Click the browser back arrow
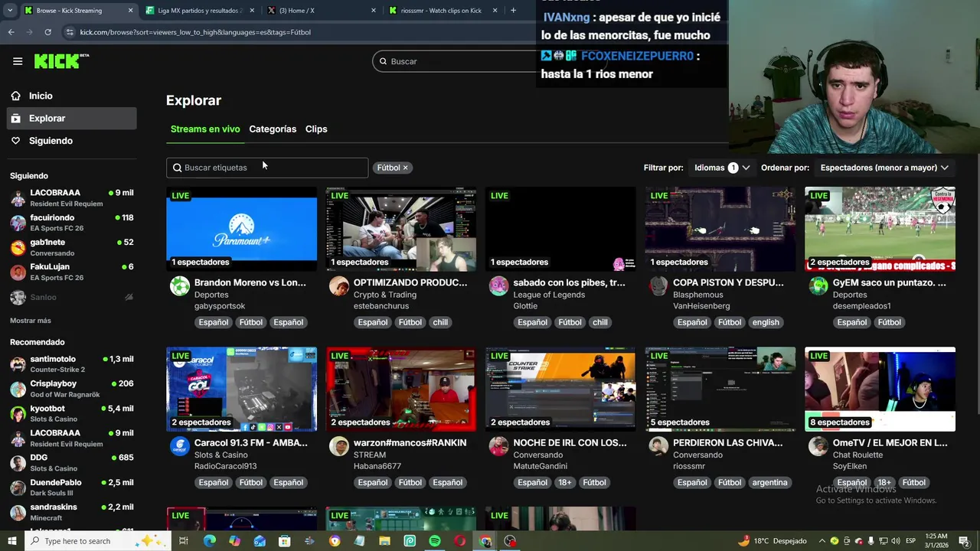980x551 pixels. point(11,32)
